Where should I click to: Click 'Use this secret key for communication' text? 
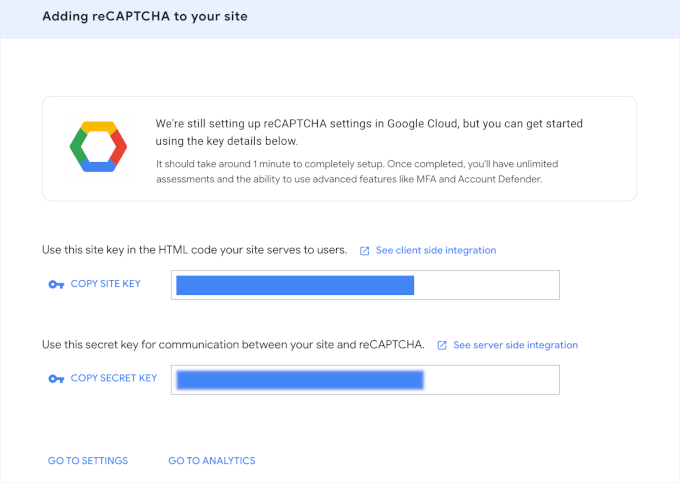[233, 345]
